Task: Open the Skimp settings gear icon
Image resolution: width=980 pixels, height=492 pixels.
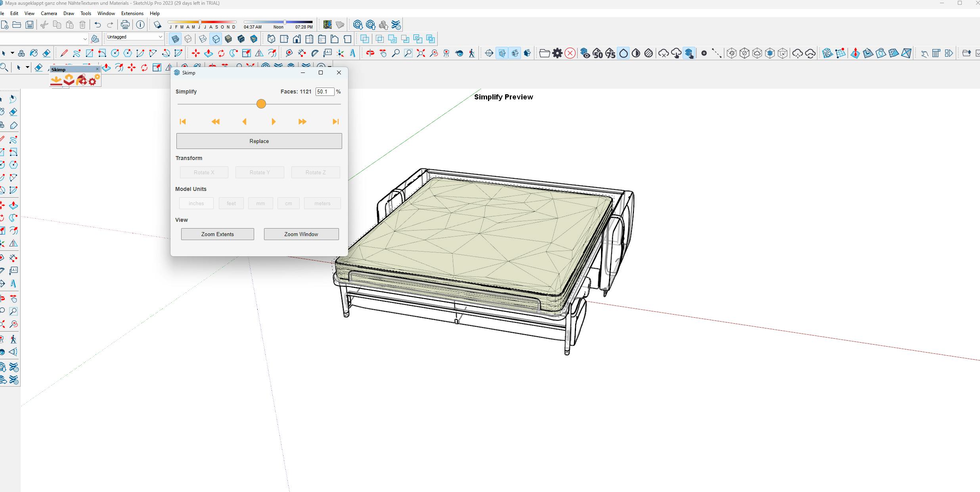Action: [94, 80]
